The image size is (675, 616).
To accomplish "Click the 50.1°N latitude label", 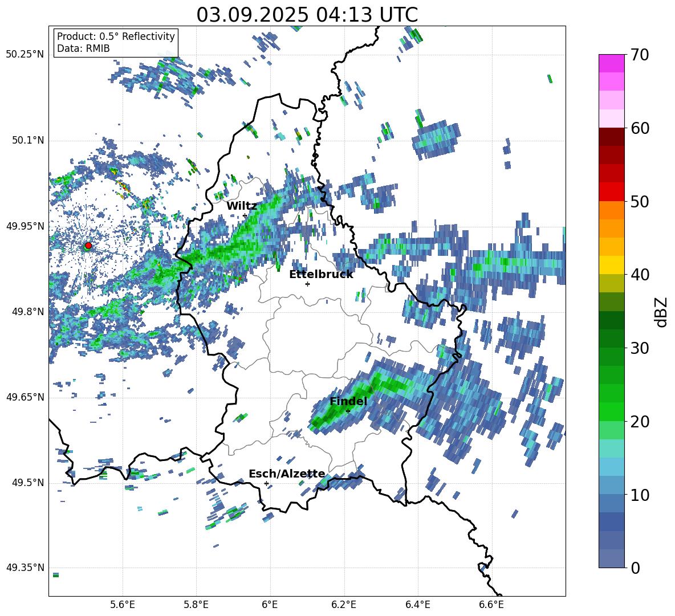I will click(x=27, y=141).
